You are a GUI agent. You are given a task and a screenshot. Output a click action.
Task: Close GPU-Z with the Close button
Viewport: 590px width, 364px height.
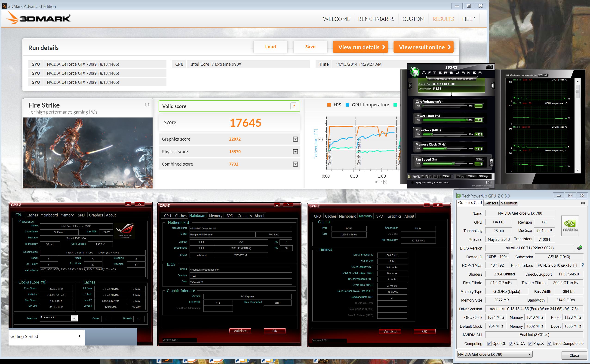coord(574,355)
